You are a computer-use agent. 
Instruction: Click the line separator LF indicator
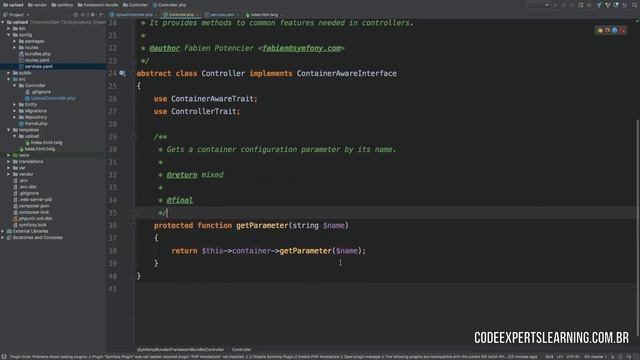tap(560, 357)
